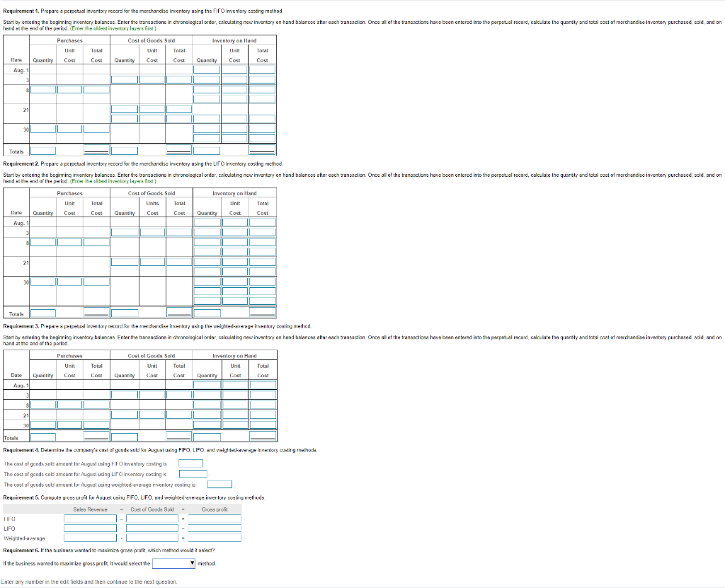Screen dimensions: 725x588
Task: Focus the weighted-average cost of goods sold amount field in Requirement 4
Action: (219, 485)
